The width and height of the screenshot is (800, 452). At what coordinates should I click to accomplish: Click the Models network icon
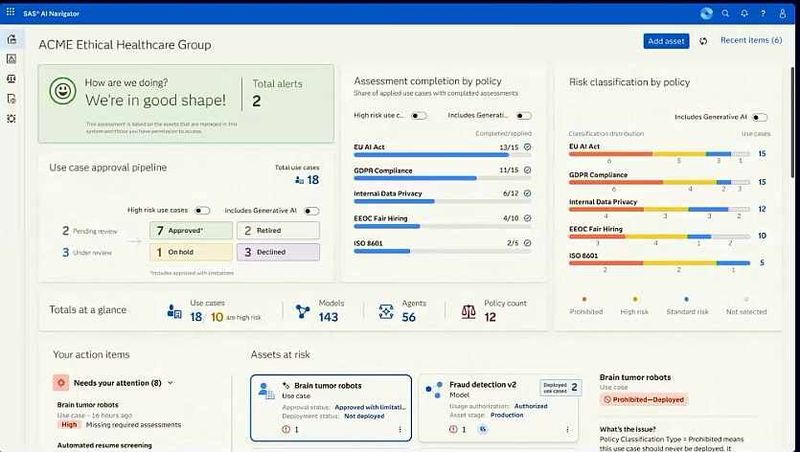[x=303, y=311]
